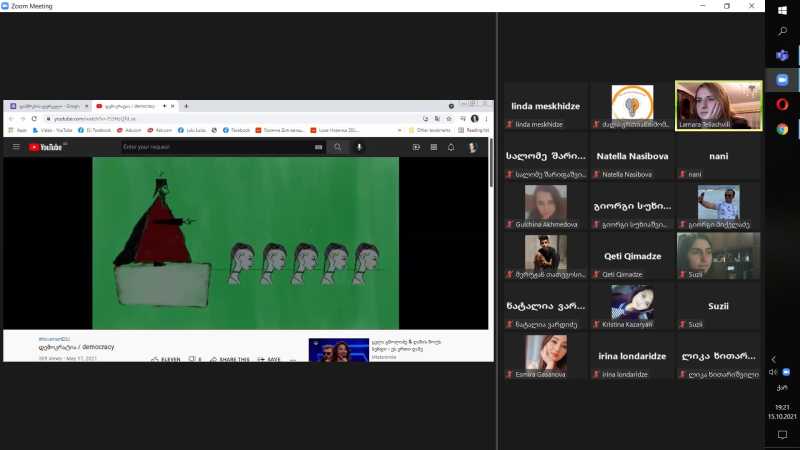Click muted mic icon on irina londaridze
This screenshot has height=450, width=800.
click(596, 374)
